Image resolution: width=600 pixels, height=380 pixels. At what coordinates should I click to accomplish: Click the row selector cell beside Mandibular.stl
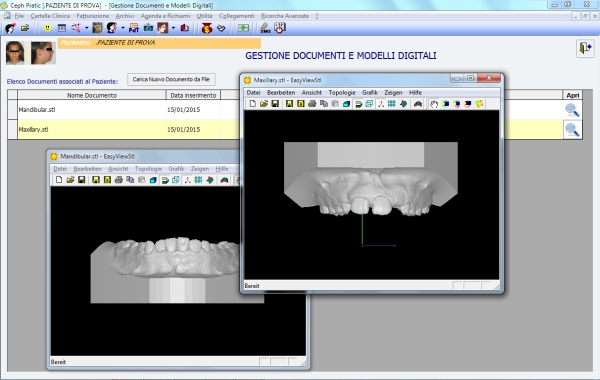coord(12,110)
